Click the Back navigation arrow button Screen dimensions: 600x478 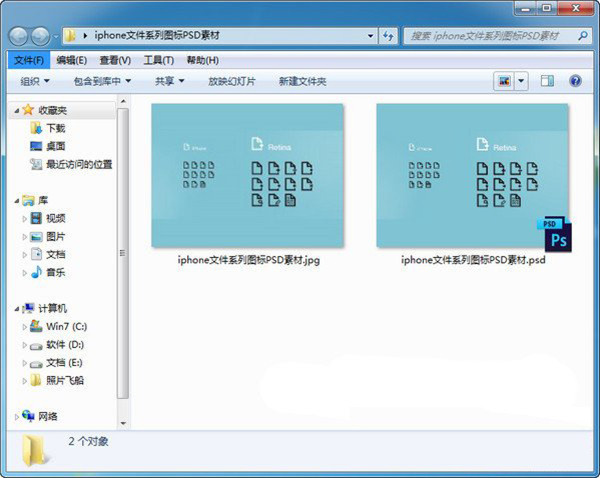(x=18, y=36)
